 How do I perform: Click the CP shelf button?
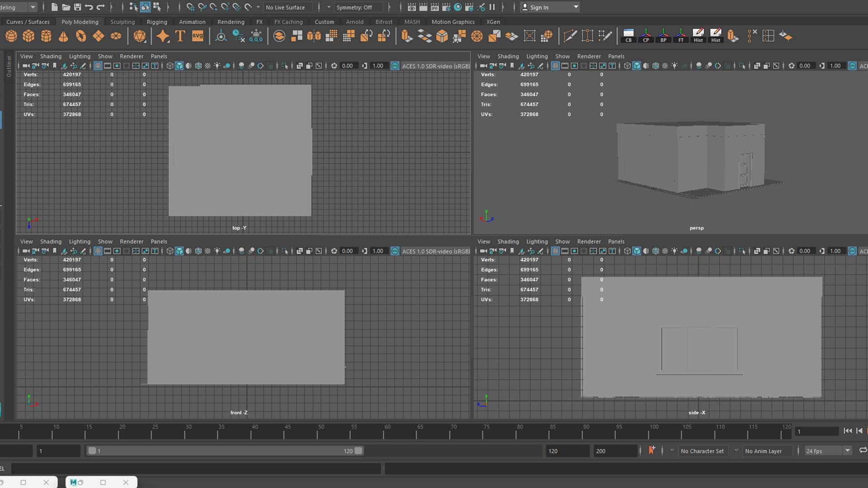(x=646, y=36)
